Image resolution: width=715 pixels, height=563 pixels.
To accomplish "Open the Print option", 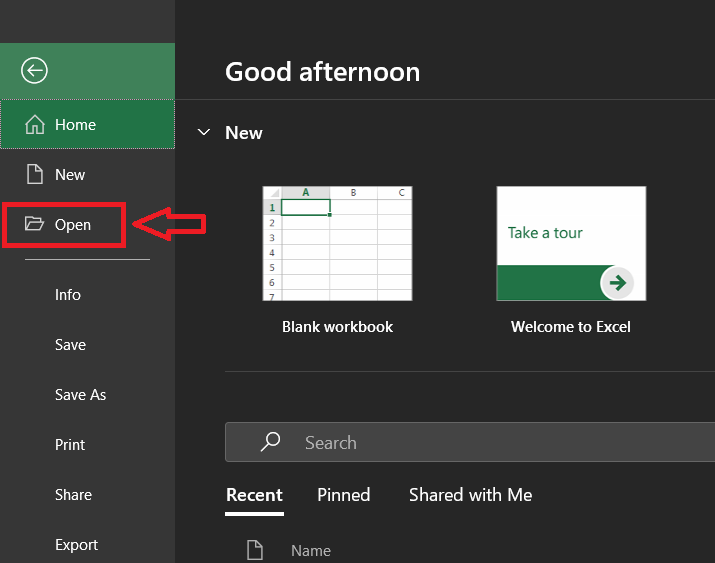I will coord(70,445).
